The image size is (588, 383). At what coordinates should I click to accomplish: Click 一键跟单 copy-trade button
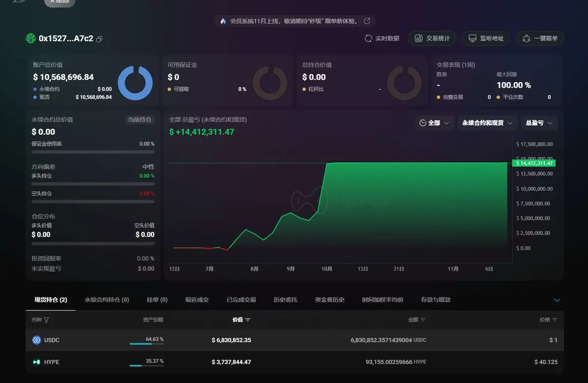click(x=540, y=38)
